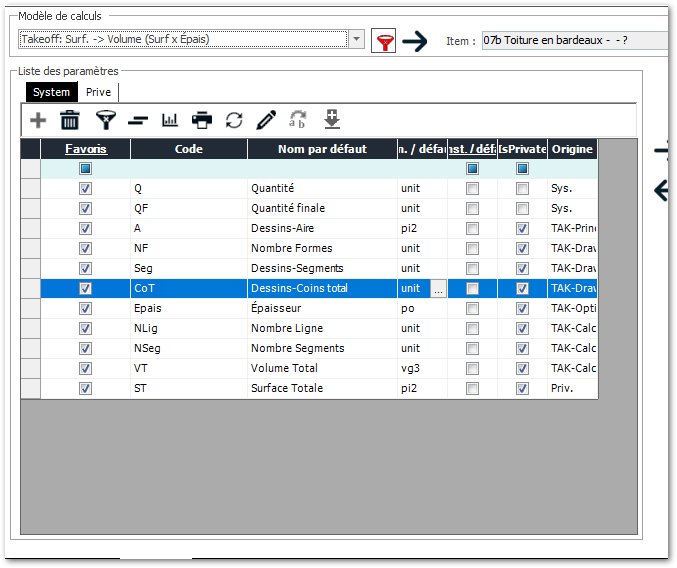
Task: Click the ellipsis button in CoT unit cell
Action: pos(438,288)
